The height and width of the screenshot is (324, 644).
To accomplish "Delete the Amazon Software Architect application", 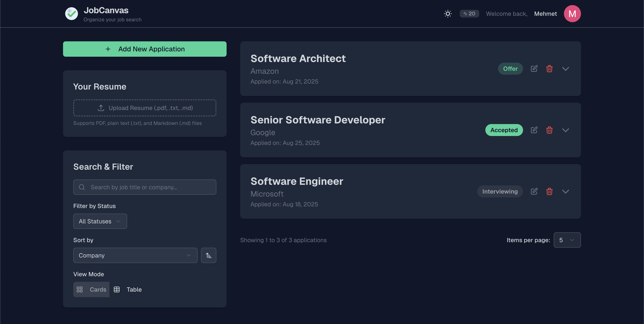I will 549,69.
